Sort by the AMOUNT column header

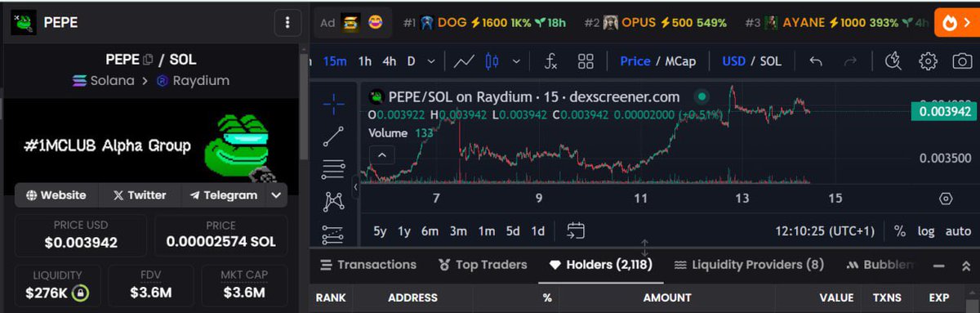pos(667,297)
